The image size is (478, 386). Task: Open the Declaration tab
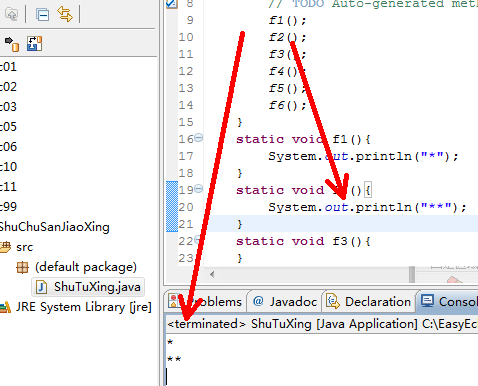click(x=369, y=302)
